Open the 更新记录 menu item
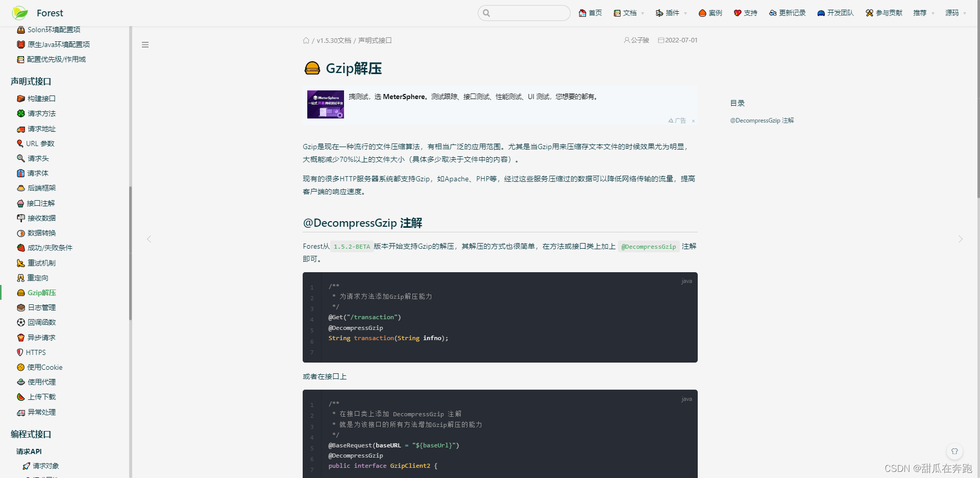 click(787, 13)
